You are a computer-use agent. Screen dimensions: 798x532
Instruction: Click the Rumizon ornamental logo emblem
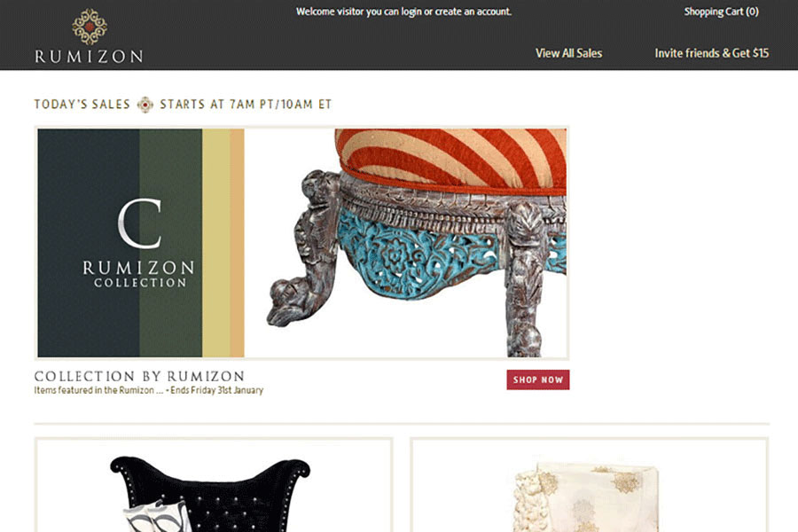tap(90, 27)
